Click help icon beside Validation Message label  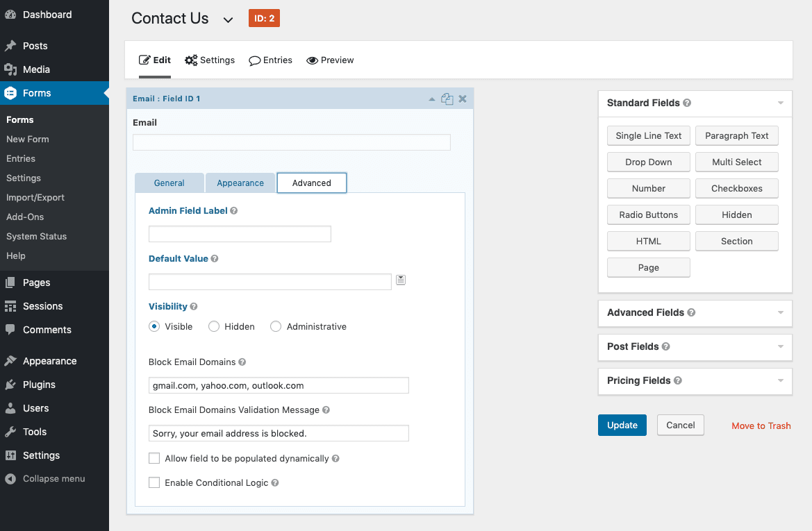click(326, 410)
